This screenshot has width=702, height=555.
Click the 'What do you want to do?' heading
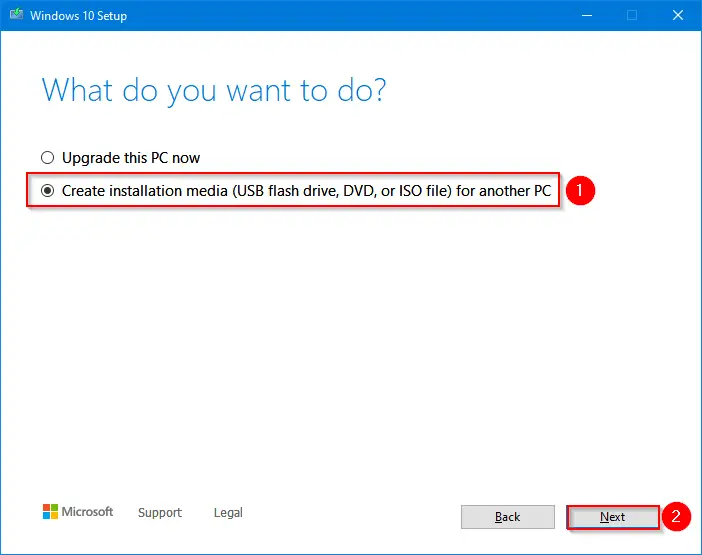[214, 91]
